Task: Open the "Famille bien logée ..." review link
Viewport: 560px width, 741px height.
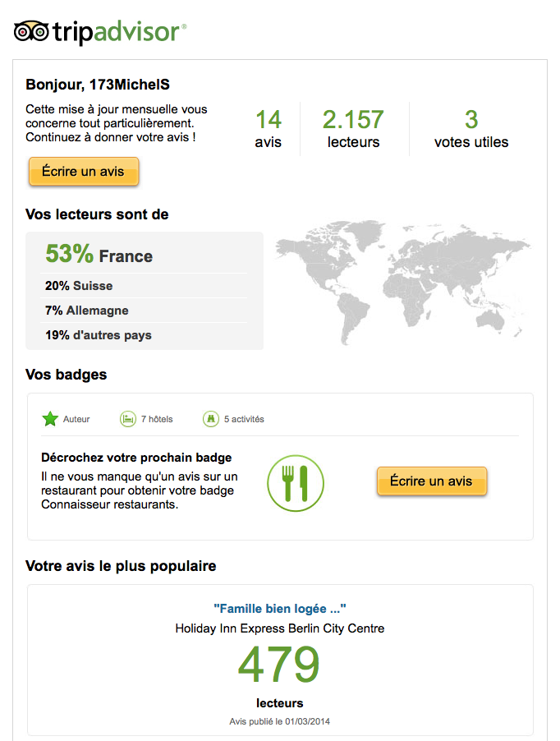Action: pos(279,609)
